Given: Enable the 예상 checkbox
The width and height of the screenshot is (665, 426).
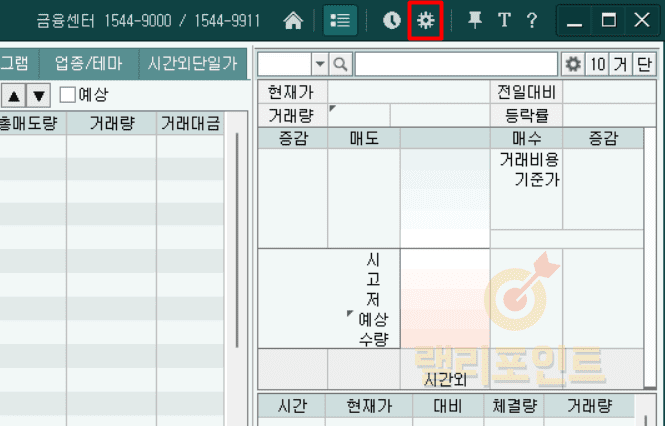Looking at the screenshot, I should (x=67, y=95).
